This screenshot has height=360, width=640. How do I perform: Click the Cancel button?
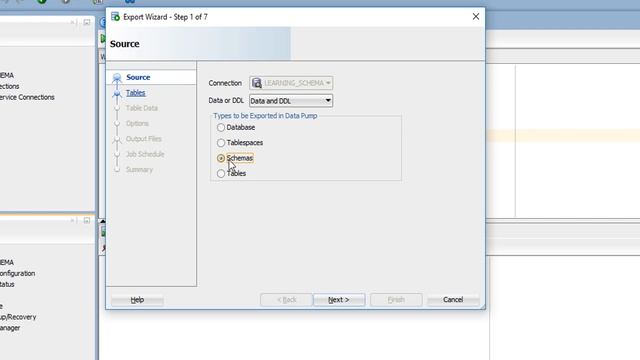[453, 300]
